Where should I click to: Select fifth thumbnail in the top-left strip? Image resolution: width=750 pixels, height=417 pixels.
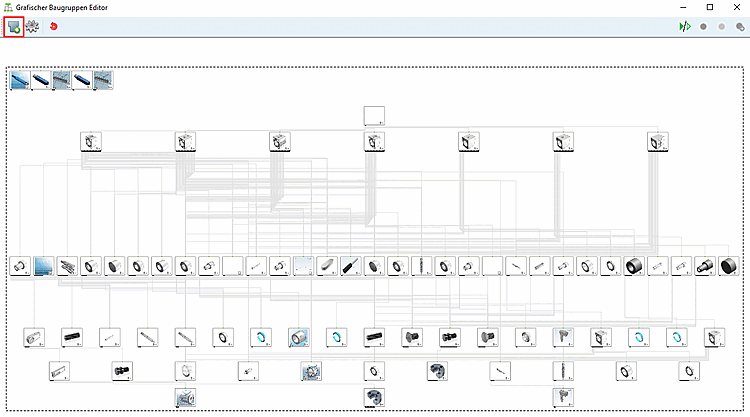(103, 80)
